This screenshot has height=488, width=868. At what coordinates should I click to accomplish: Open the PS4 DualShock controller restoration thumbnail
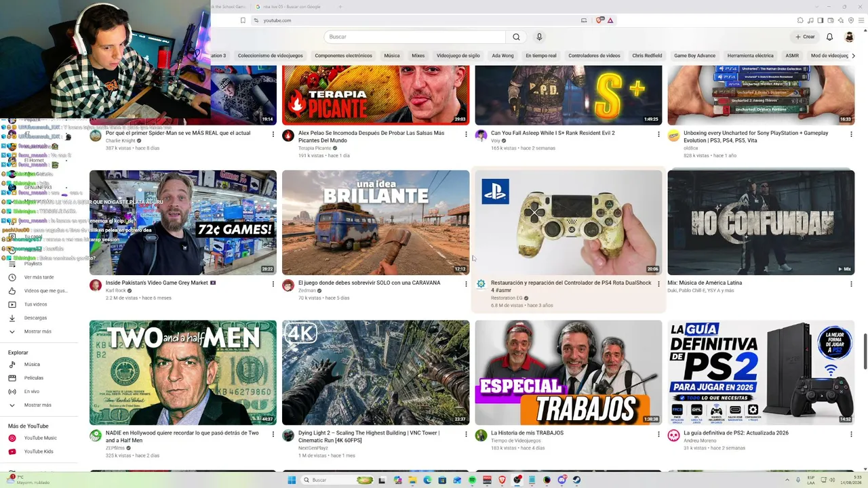568,222
